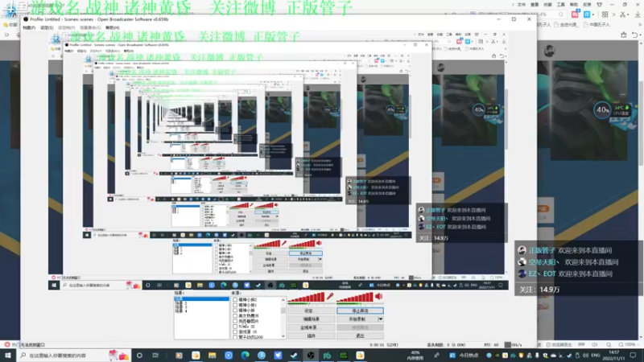Open the blue bird app on the taskbar
The height and width of the screenshot is (362, 644).
point(278,356)
